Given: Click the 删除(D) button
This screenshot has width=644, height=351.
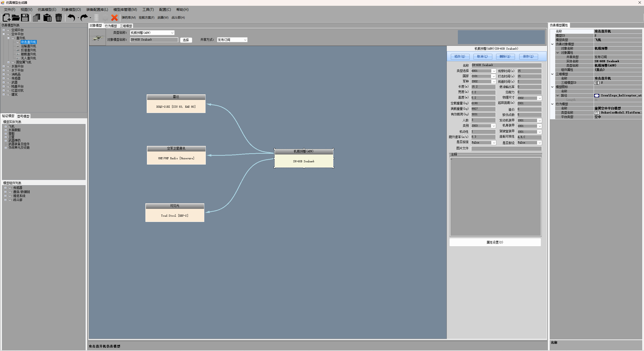Looking at the screenshot, I should 505,57.
